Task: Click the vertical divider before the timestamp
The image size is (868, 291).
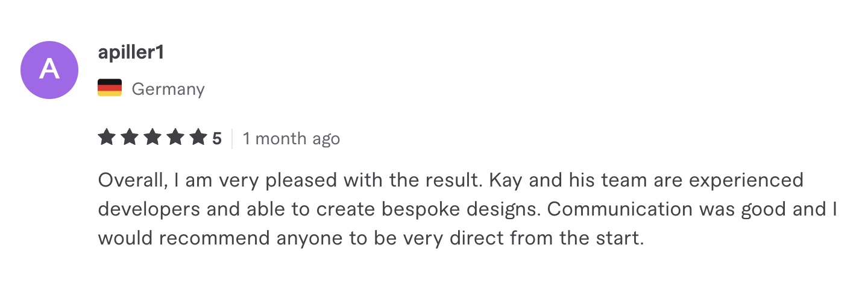Action: click(x=233, y=139)
